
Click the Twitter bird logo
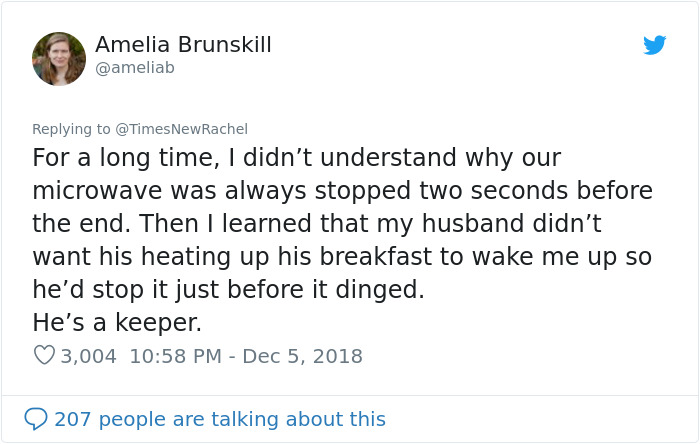click(655, 45)
